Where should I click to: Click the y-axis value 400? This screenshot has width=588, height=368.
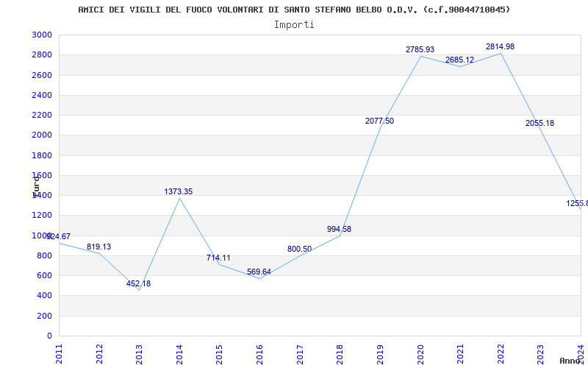coord(44,296)
